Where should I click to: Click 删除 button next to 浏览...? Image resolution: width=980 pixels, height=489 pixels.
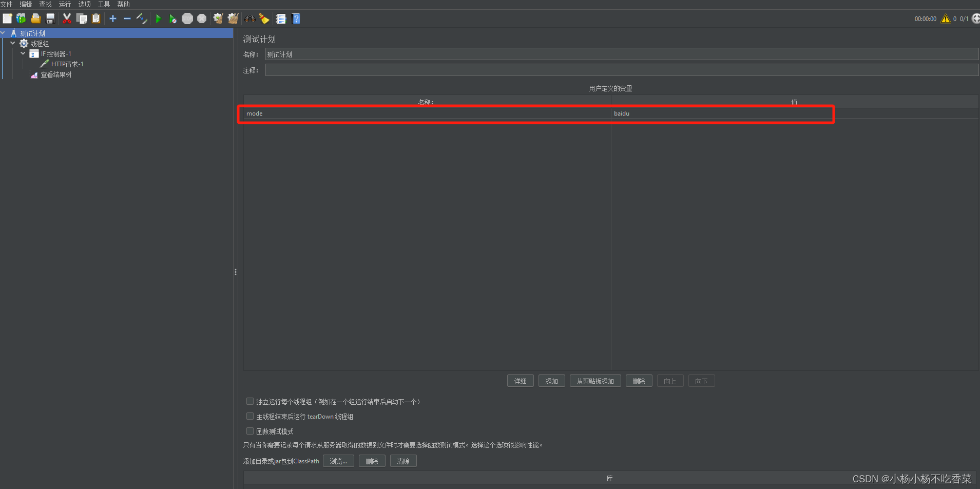pos(372,461)
